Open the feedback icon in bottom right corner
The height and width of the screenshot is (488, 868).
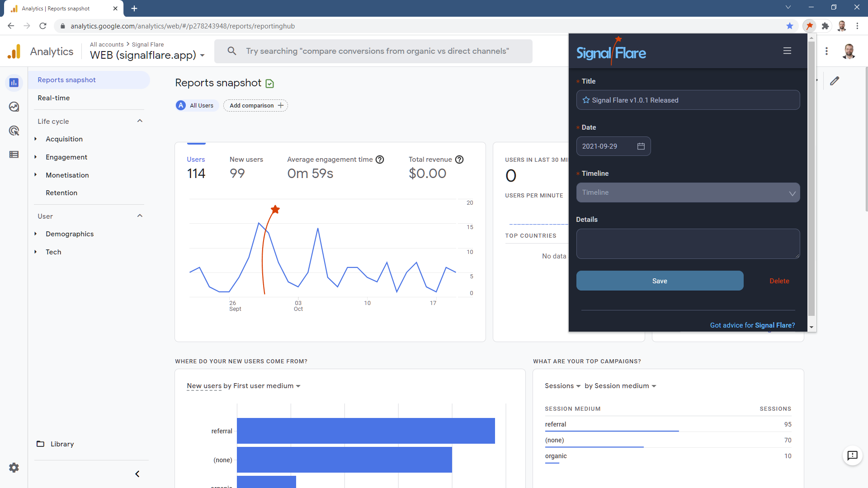[x=853, y=455]
